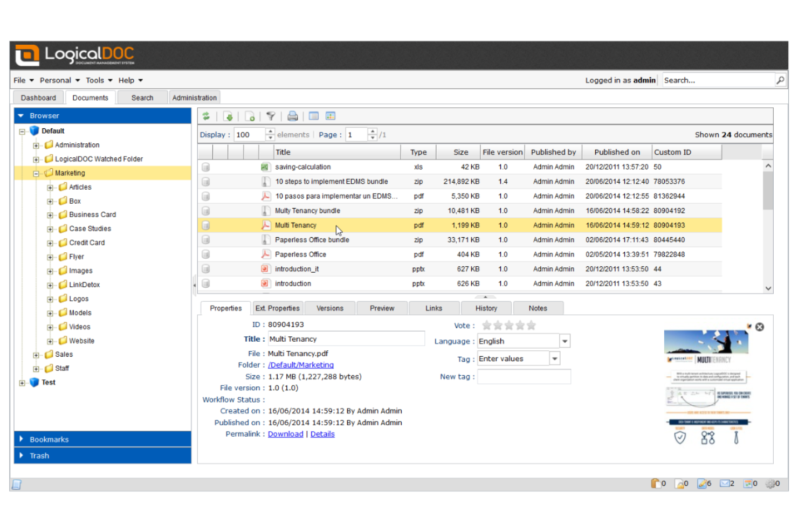The image size is (798, 532).
Task: Open messages via the envelope icon in status bar
Action: click(724, 483)
